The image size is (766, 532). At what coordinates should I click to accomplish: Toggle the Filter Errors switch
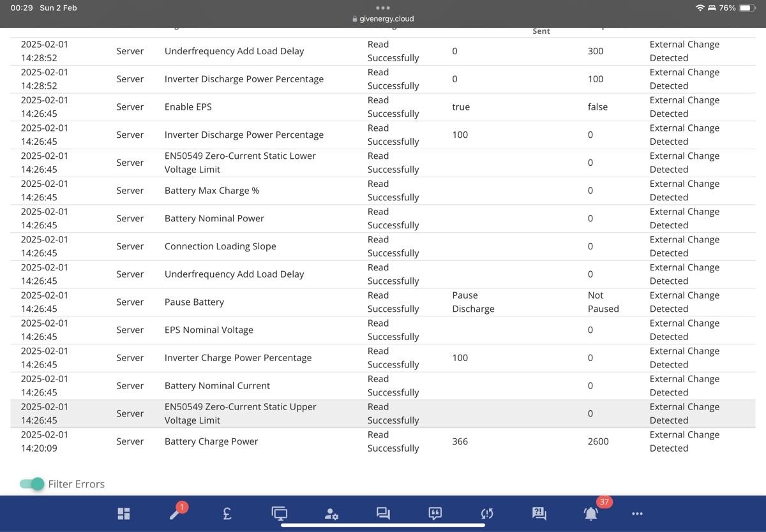[32, 484]
